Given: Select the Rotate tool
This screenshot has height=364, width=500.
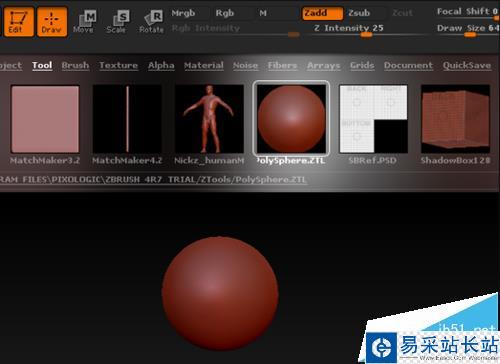Looking at the screenshot, I should tap(152, 22).
